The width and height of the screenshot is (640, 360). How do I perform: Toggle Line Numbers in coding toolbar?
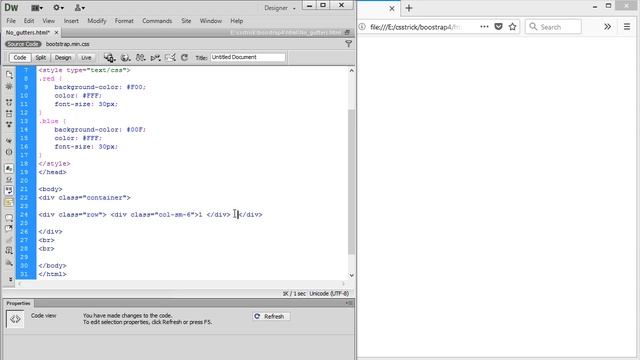[9, 168]
